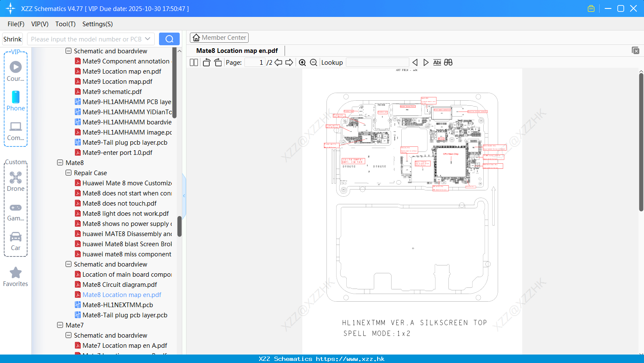Click the VIP gift icon in title bar
The width and height of the screenshot is (644, 363).
click(x=591, y=8)
